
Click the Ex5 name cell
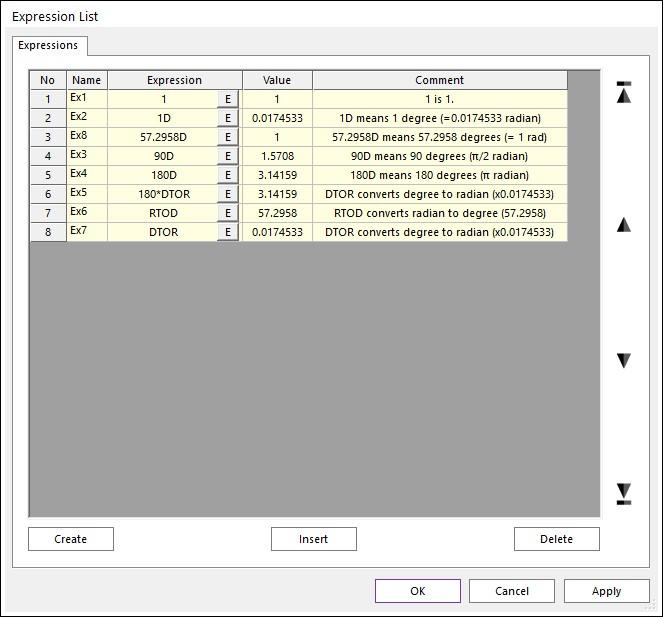pyautogui.click(x=87, y=195)
